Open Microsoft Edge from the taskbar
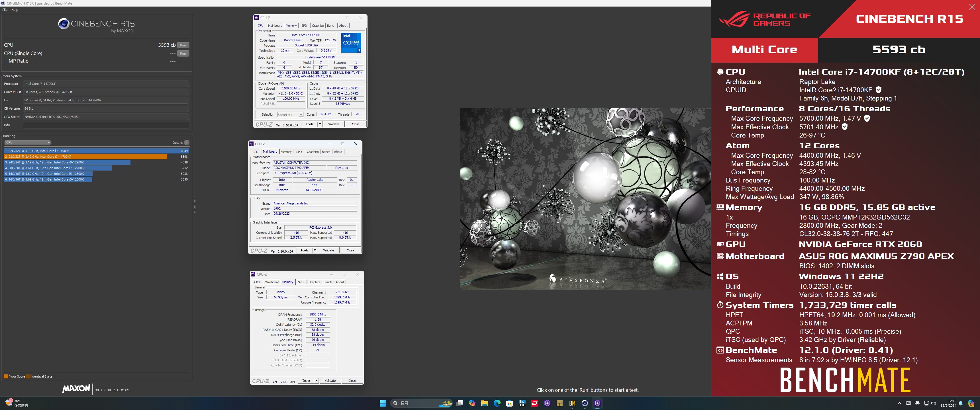 tap(497, 403)
